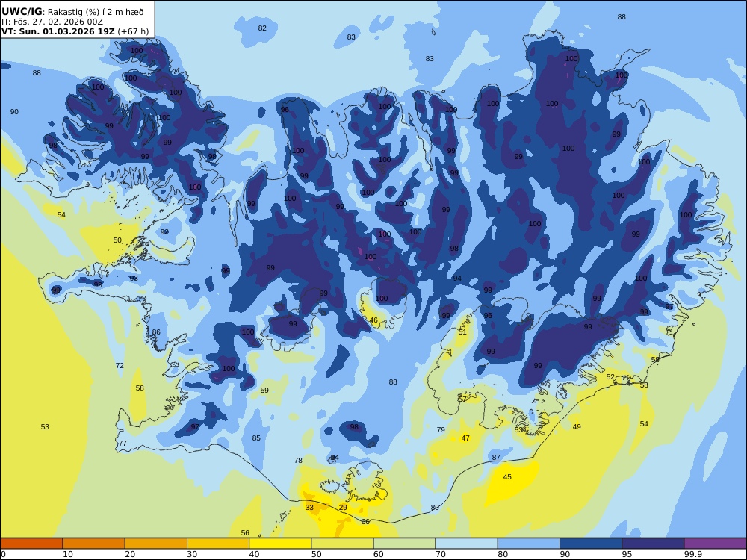The height and width of the screenshot is (560, 747).
Task: Click the 'VT: Sun. 01.03.2026 19Z' valid time
Action: pos(58,31)
